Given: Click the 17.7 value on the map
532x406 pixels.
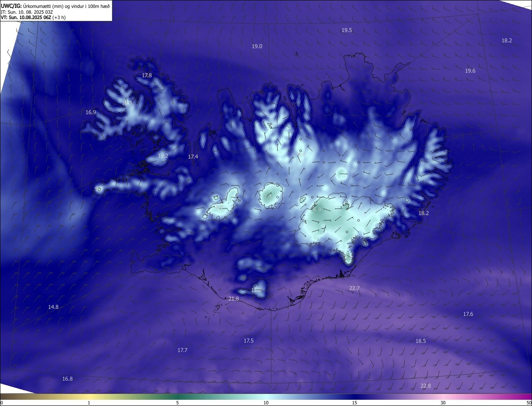Looking at the screenshot, I should coord(182,350).
